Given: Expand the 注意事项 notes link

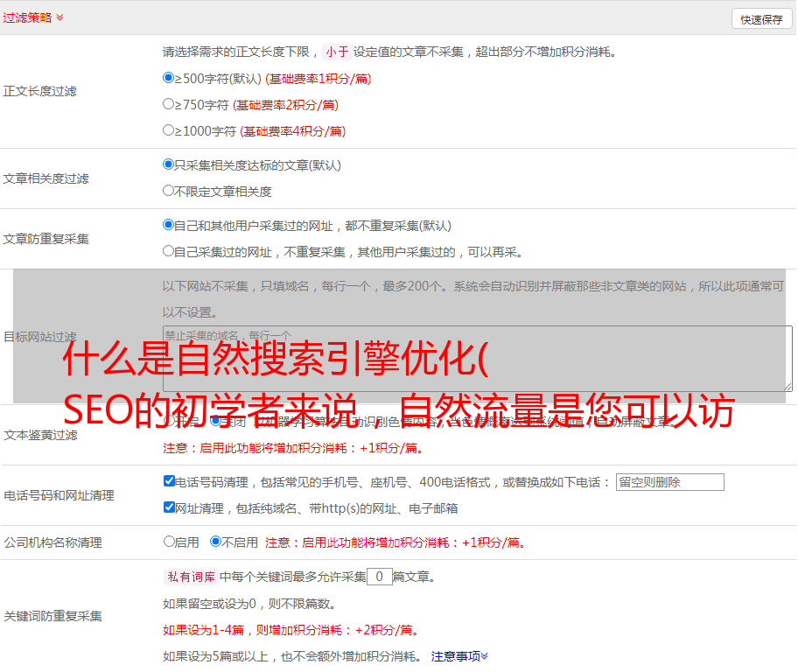Looking at the screenshot, I should point(458,655).
